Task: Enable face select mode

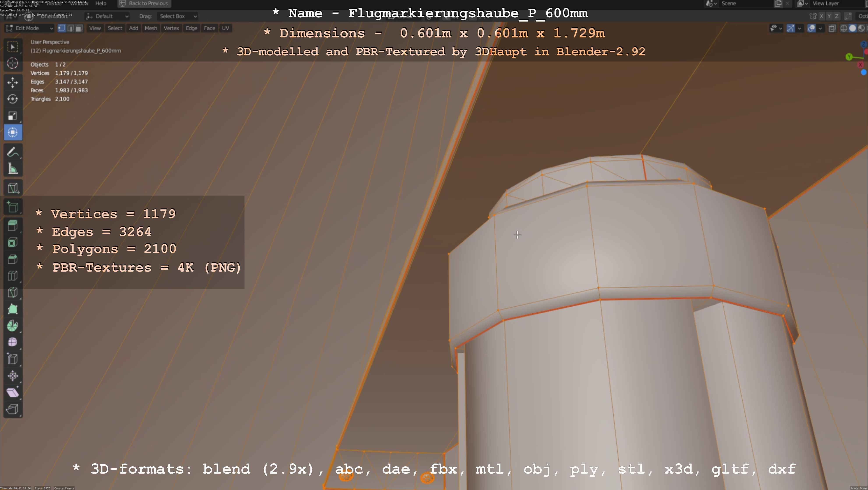Action: (x=79, y=28)
